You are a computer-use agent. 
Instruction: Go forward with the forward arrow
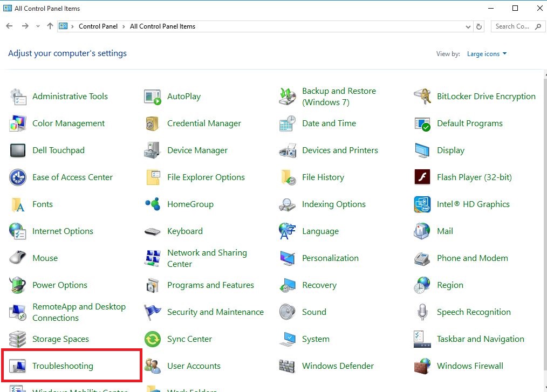[25, 26]
